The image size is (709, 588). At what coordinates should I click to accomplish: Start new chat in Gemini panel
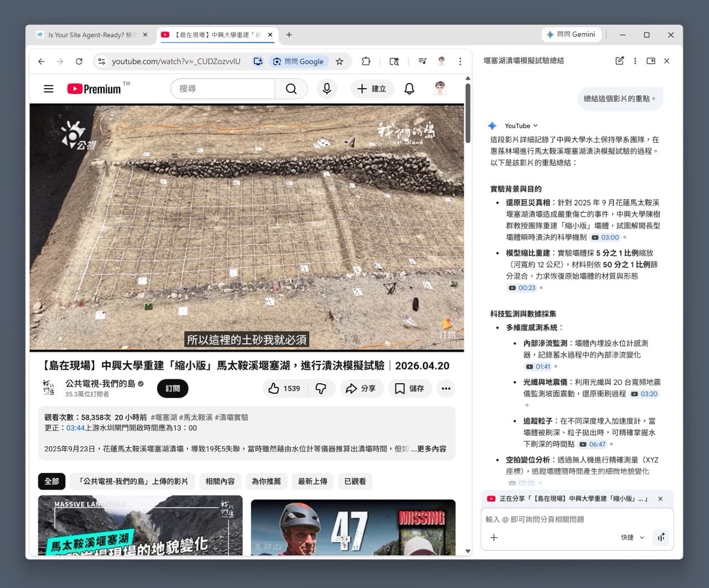(x=619, y=61)
